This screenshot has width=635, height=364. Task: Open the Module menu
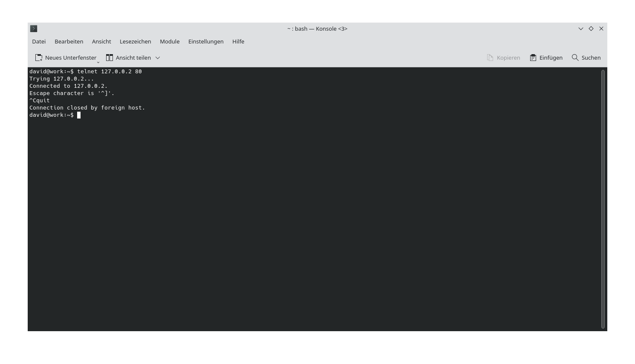coord(170,41)
